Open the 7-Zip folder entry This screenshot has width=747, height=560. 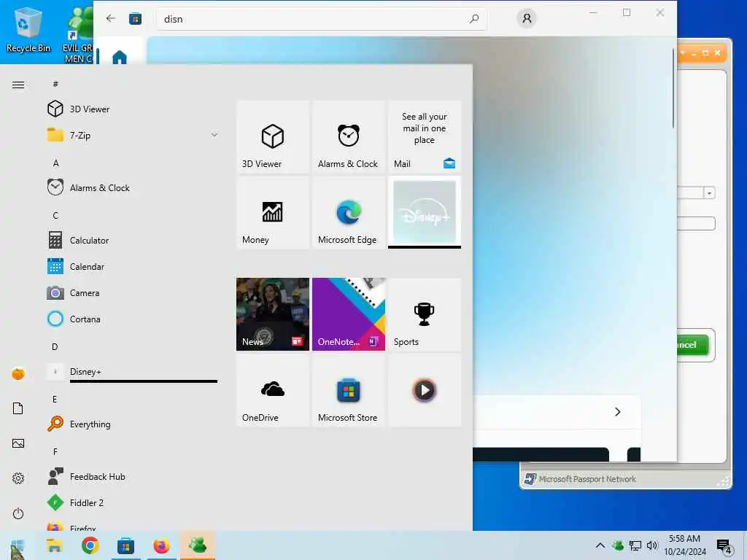click(132, 135)
